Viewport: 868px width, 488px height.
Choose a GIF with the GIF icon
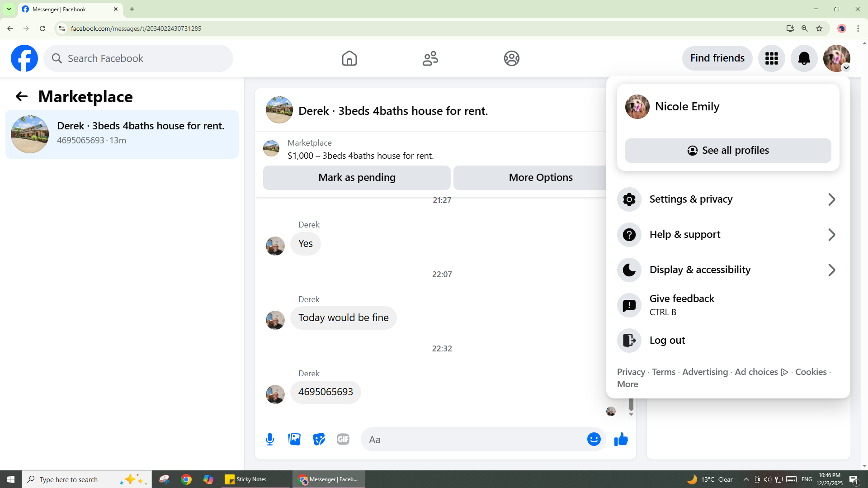pos(343,439)
